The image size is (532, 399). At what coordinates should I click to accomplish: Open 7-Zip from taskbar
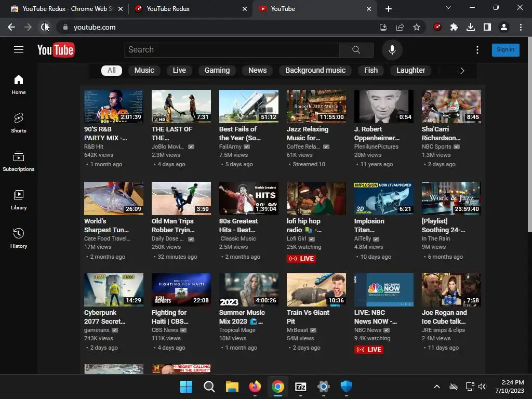[301, 387]
